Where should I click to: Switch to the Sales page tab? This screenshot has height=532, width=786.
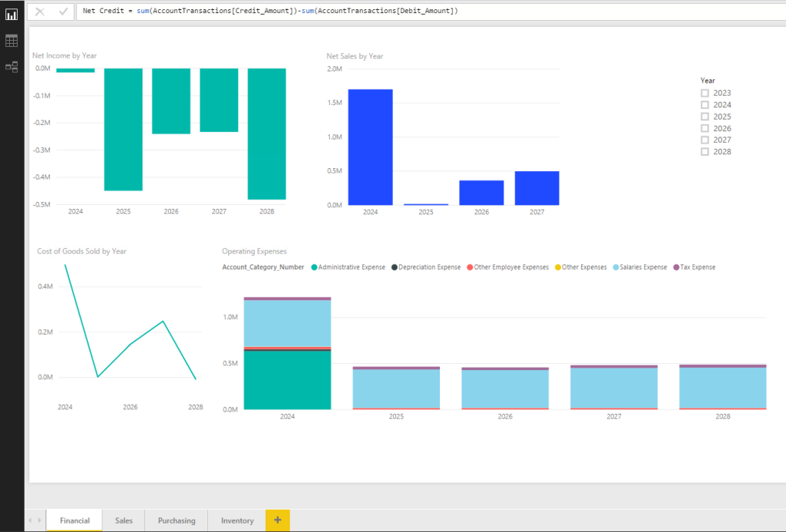click(124, 520)
